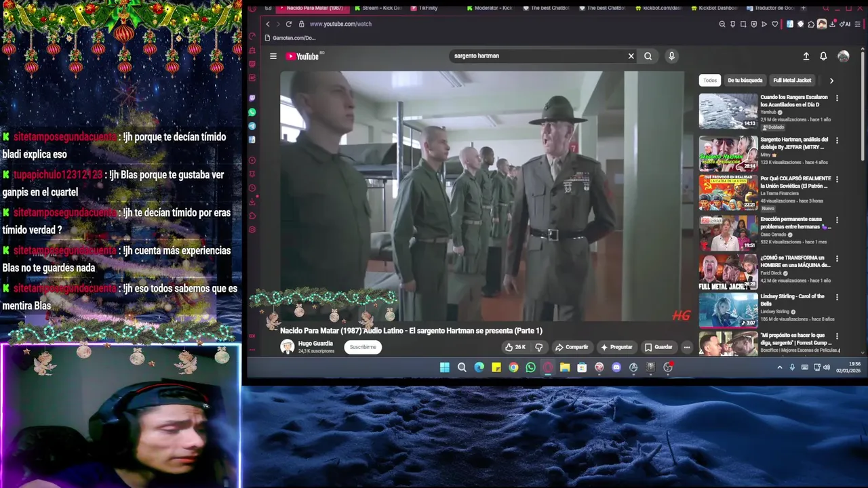This screenshot has height=488, width=868.
Task: Open Chrome from the Windows taskbar
Action: tap(513, 367)
